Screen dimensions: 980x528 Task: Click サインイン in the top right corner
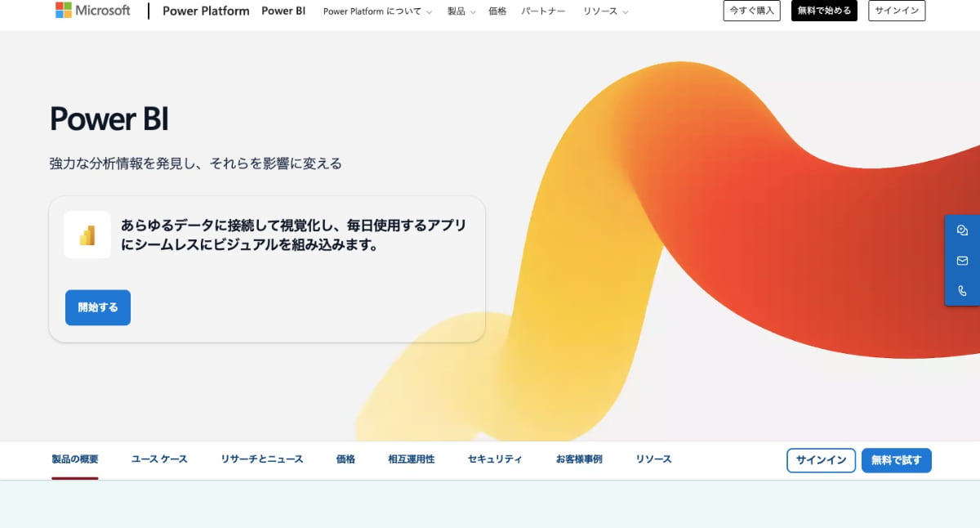click(896, 11)
